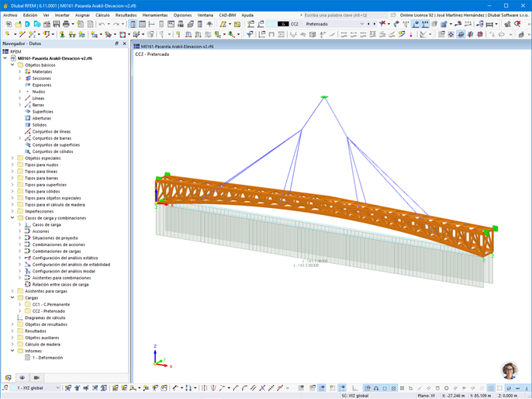Viewport: 532px width, 399px height.
Task: Click the Redo arrow icon
Action: (x=116, y=24)
